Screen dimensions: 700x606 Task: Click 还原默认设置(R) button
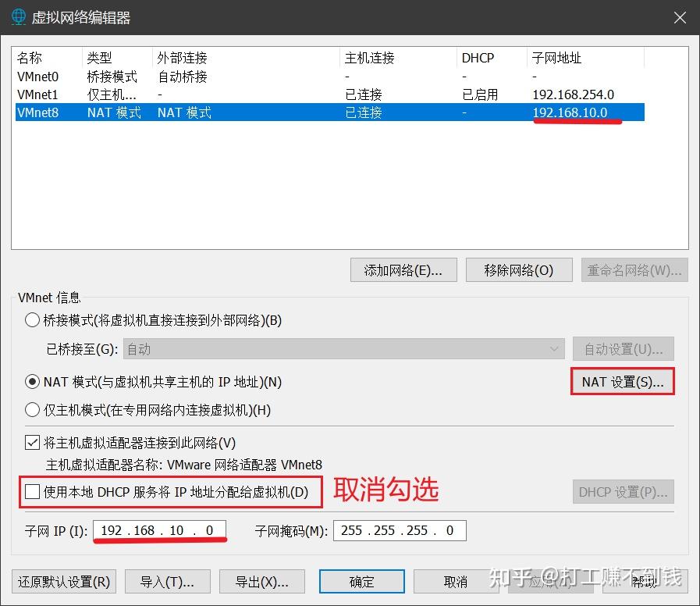tap(64, 582)
